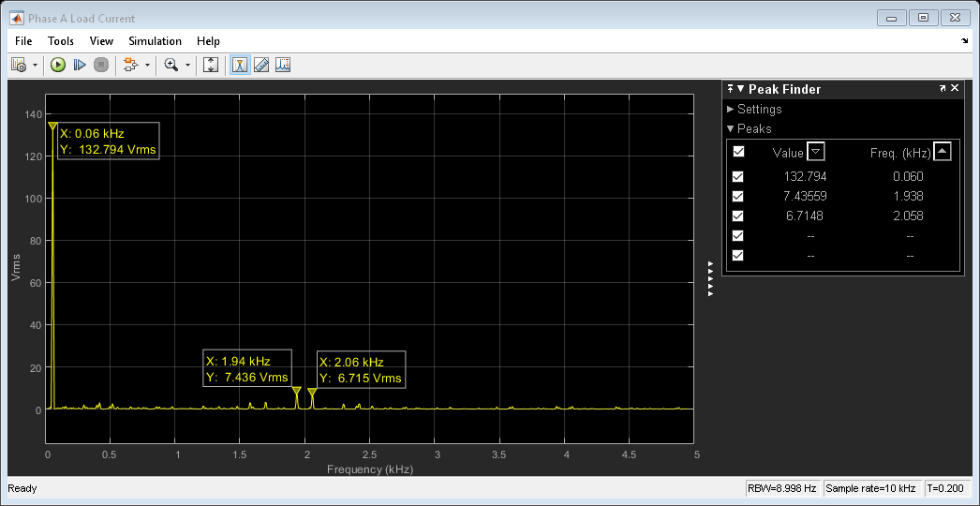Click the 2.058 frequency cell

tap(908, 216)
